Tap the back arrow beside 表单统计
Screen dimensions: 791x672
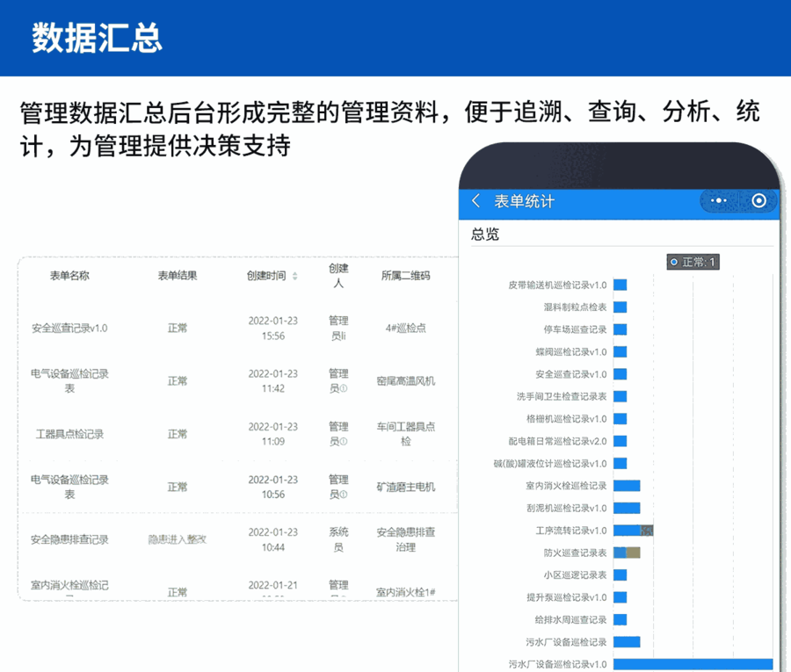click(x=476, y=201)
